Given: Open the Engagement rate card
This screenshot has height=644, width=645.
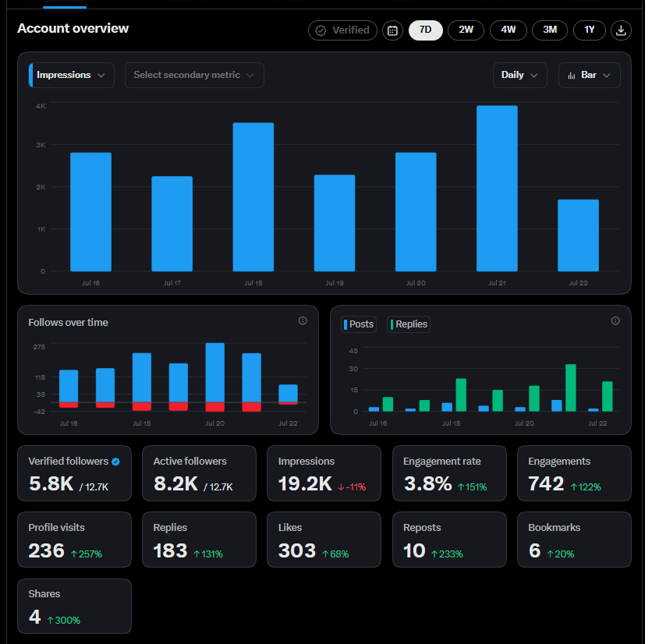Looking at the screenshot, I should click(449, 473).
